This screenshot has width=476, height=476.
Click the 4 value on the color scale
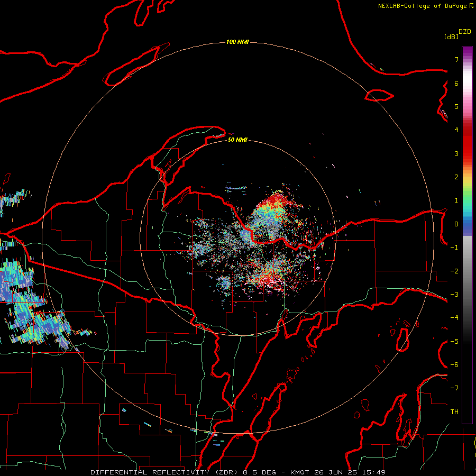click(456, 130)
